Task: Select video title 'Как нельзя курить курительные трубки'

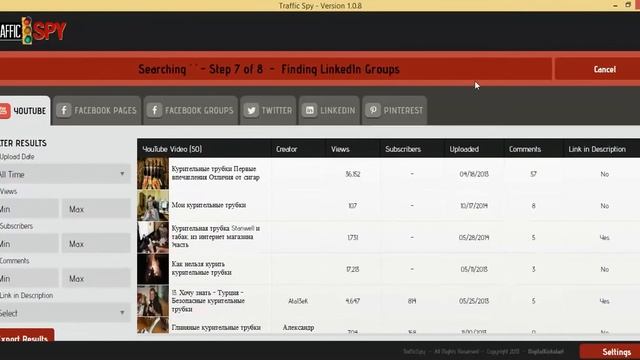Action: click(202, 268)
